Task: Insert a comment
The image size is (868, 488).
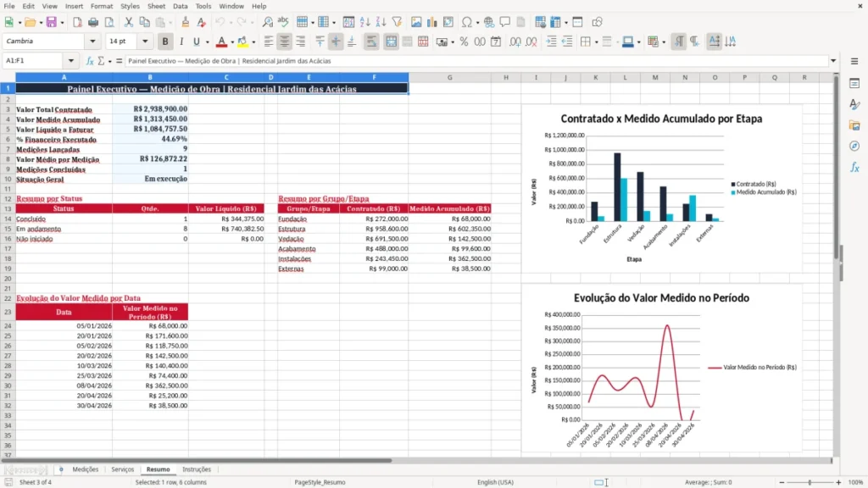Action: click(505, 22)
